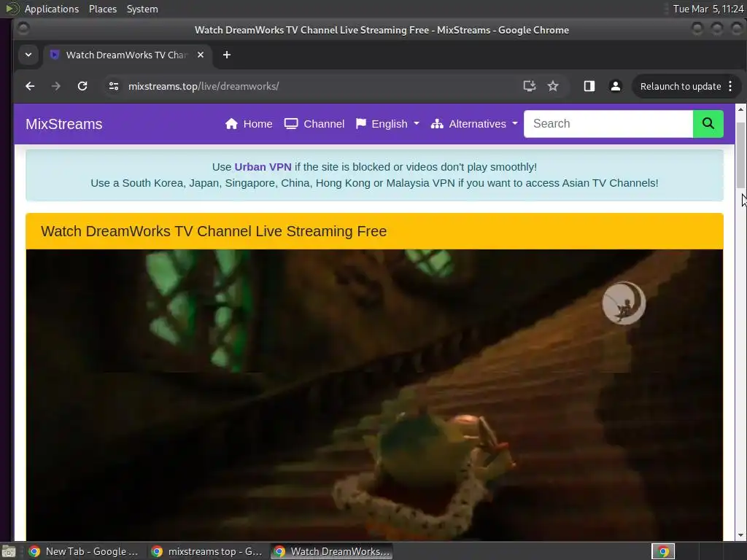
Task: Click the Chrome icon in the taskbar tray
Action: click(x=663, y=551)
